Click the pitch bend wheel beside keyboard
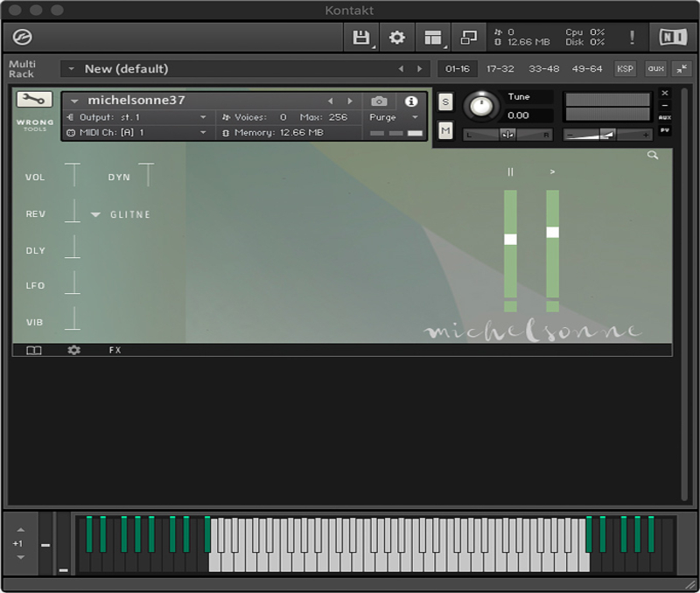This screenshot has height=593, width=700. (45, 543)
